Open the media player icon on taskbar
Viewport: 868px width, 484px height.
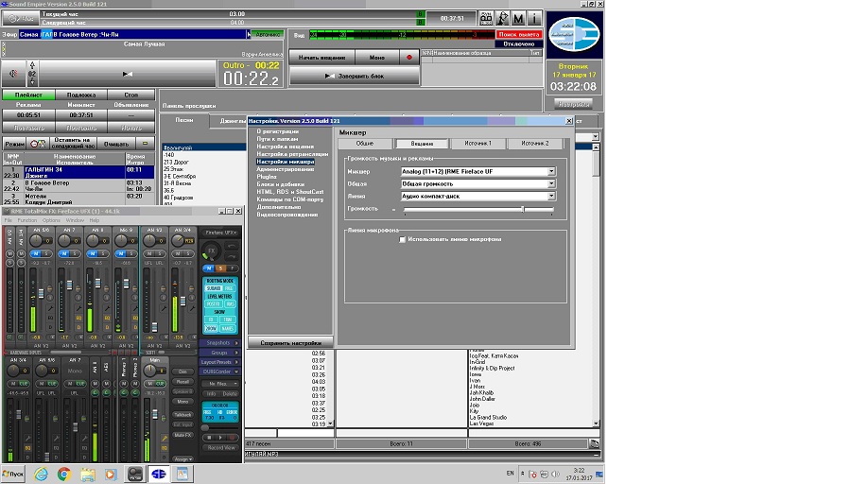click(111, 474)
